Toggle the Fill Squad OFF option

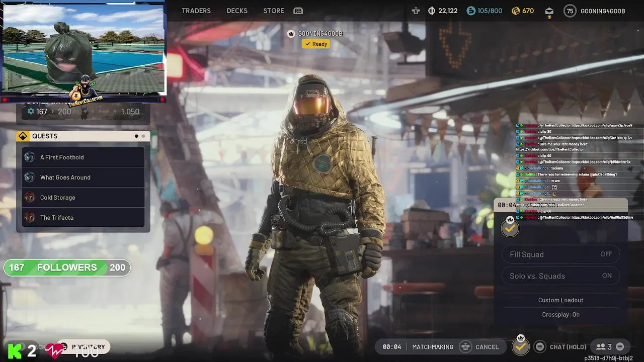click(x=561, y=254)
